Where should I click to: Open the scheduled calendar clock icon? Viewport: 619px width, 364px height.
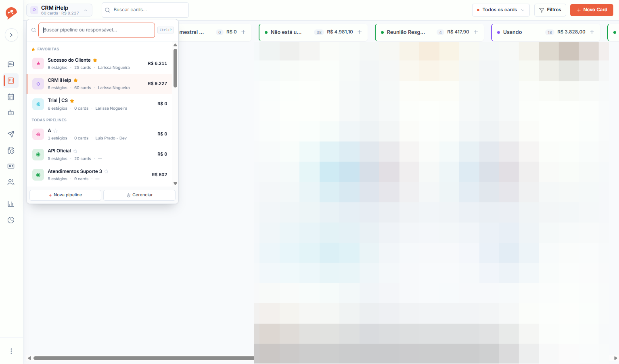pyautogui.click(x=11, y=150)
